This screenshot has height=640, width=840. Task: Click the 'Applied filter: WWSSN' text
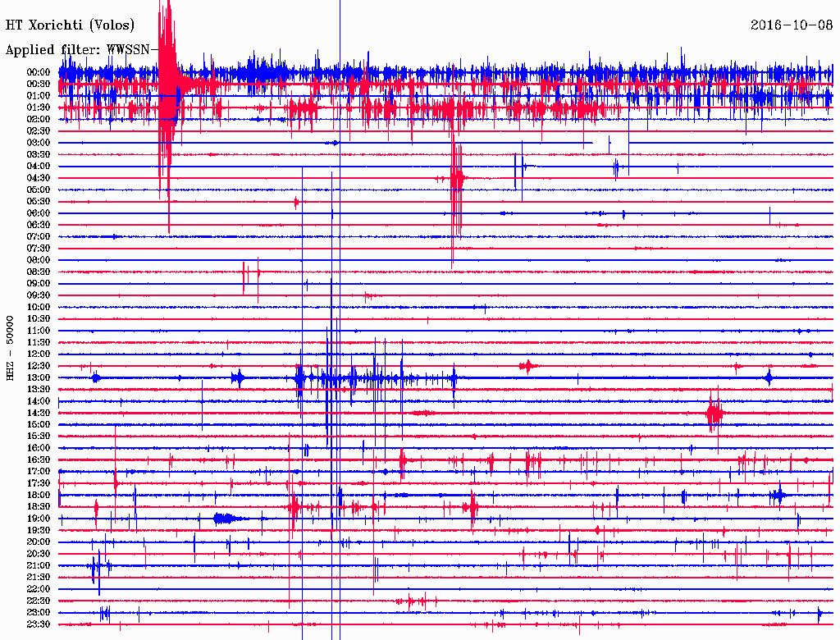pyautogui.click(x=81, y=50)
